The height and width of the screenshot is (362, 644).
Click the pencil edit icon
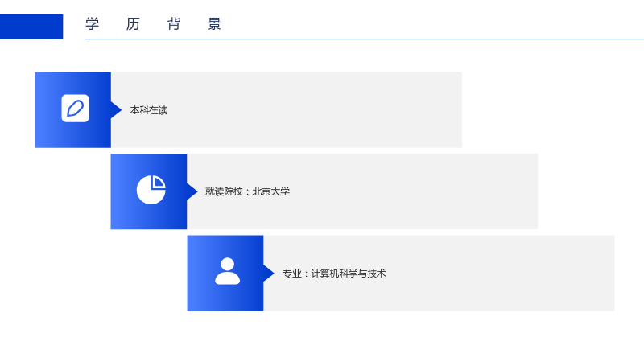pyautogui.click(x=75, y=109)
